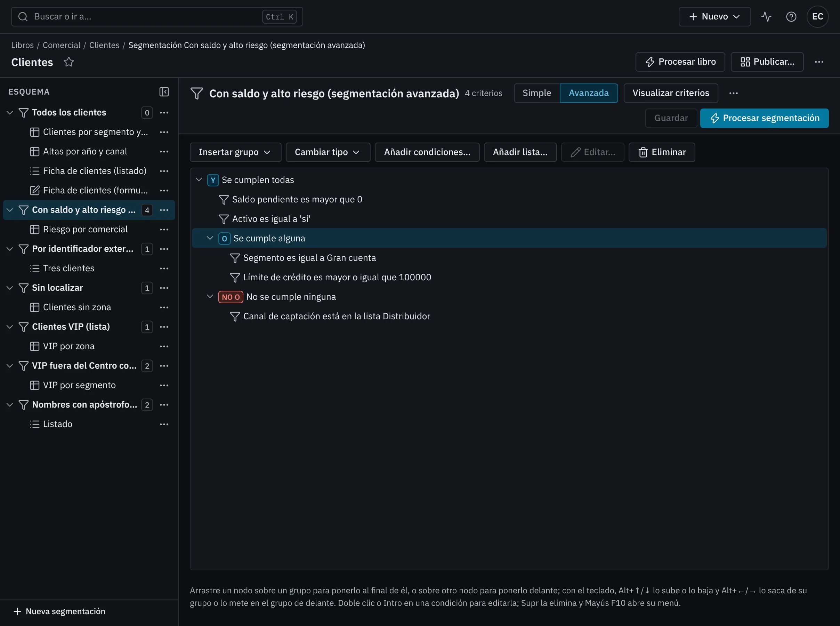
Task: Go to Comercial in the breadcrumb
Action: click(61, 45)
